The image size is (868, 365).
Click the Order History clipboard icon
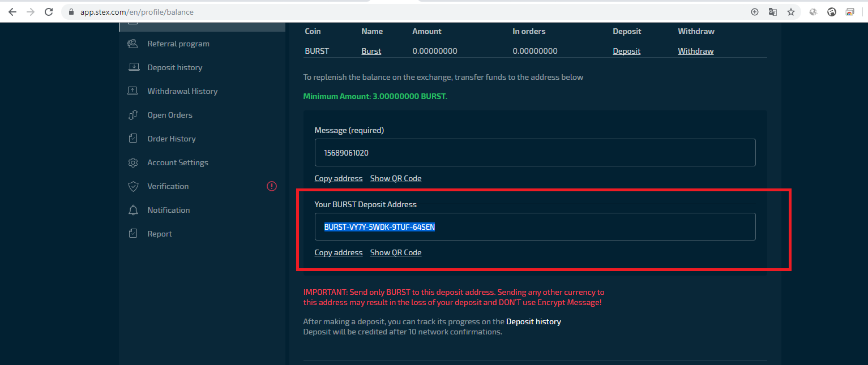tap(133, 139)
